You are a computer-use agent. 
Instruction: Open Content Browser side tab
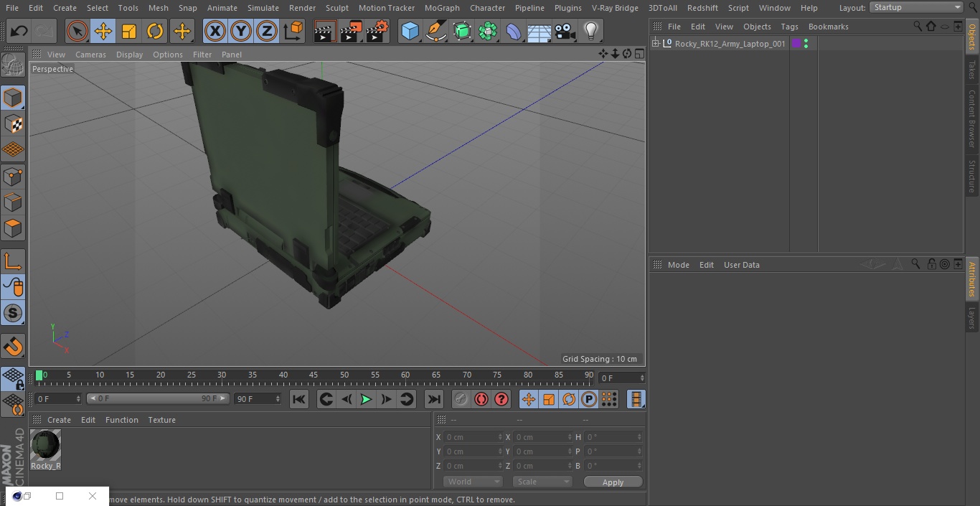[972, 118]
